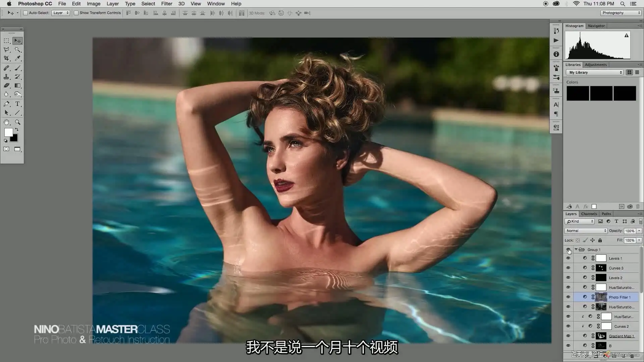The width and height of the screenshot is (644, 362).
Task: Enable the Auto-Select checkbox
Action: coord(25,13)
